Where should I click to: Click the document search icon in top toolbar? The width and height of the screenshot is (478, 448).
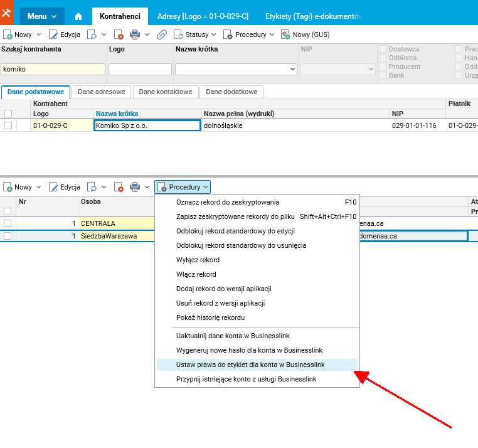pos(92,35)
